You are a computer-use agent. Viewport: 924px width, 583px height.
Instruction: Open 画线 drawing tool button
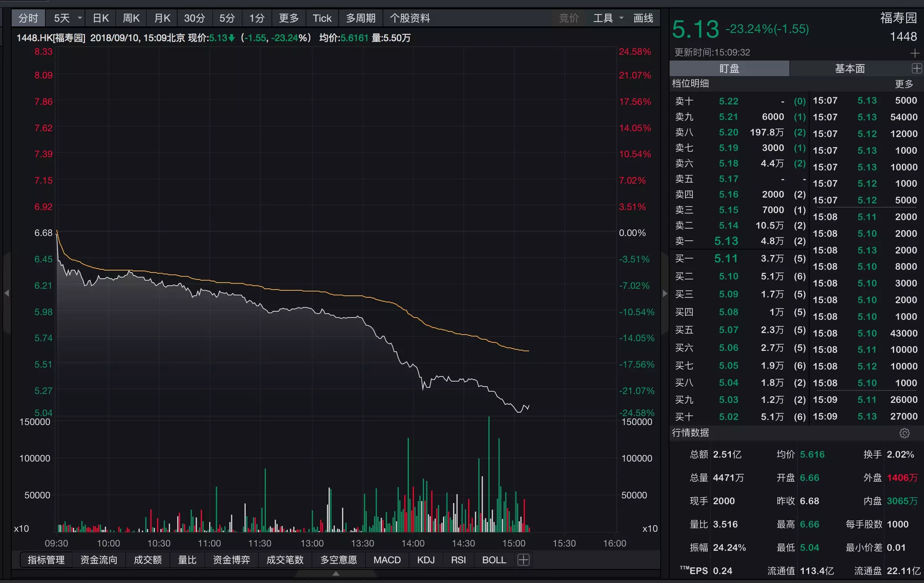click(643, 18)
